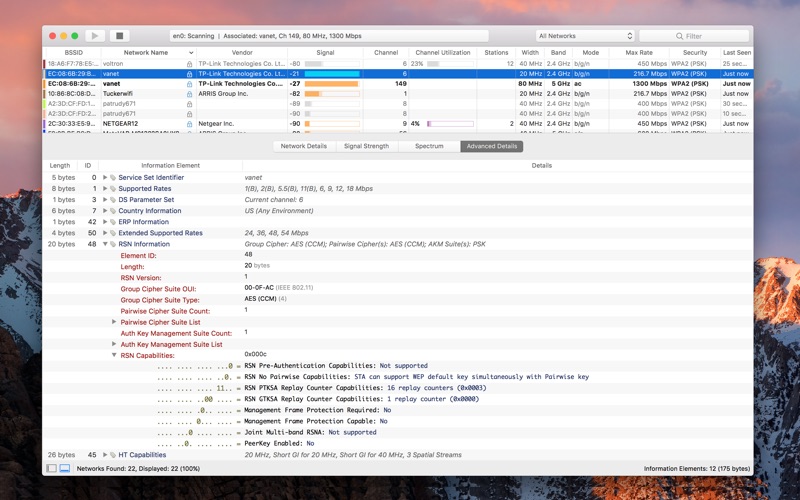This screenshot has width=800, height=500.
Task: Click the tag icon beside HT Capabilities
Action: tap(113, 455)
